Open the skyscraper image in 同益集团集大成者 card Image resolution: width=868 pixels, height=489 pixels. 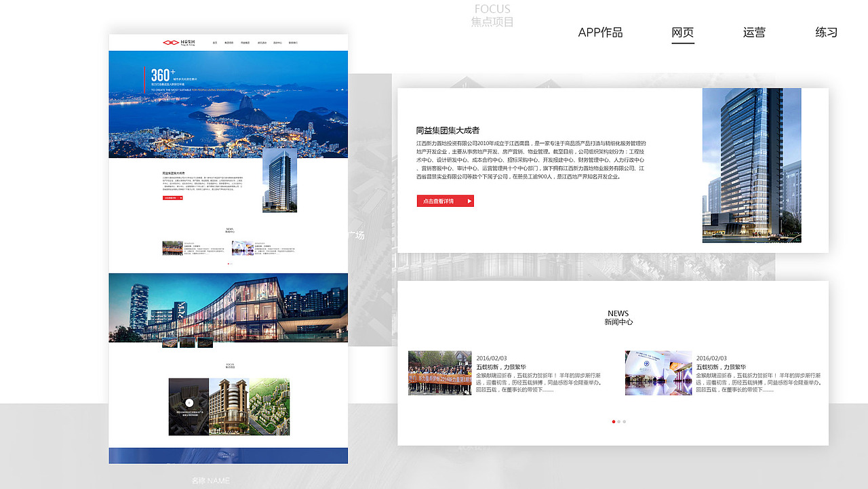click(751, 165)
